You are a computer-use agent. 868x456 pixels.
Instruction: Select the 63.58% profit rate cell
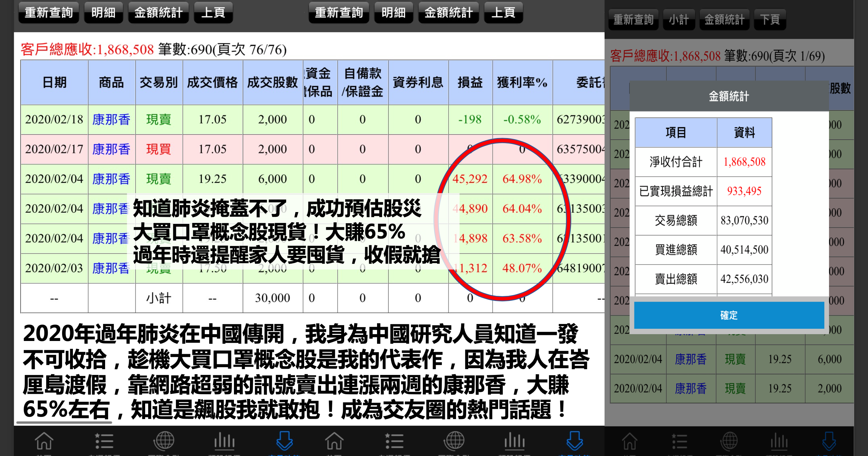tap(522, 239)
